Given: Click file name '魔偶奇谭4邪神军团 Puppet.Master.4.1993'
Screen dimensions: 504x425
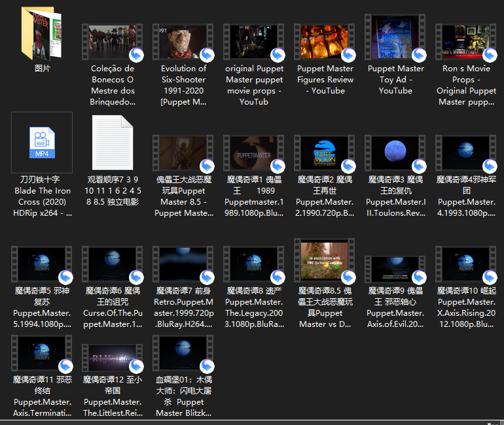Looking at the screenshot, I should coord(466,196).
